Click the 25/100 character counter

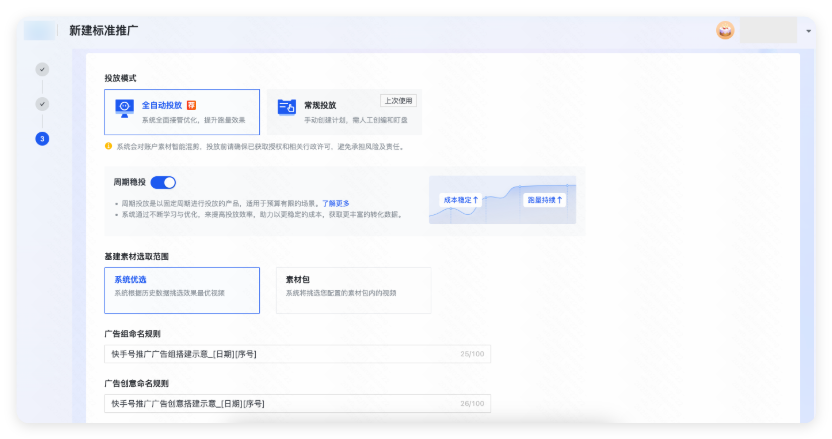click(x=472, y=354)
